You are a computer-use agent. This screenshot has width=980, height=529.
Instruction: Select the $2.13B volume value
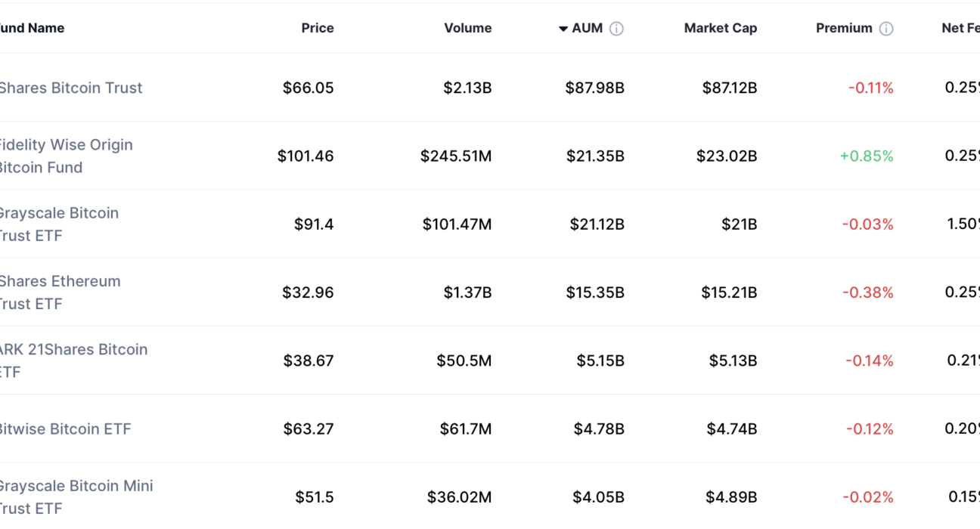468,88
